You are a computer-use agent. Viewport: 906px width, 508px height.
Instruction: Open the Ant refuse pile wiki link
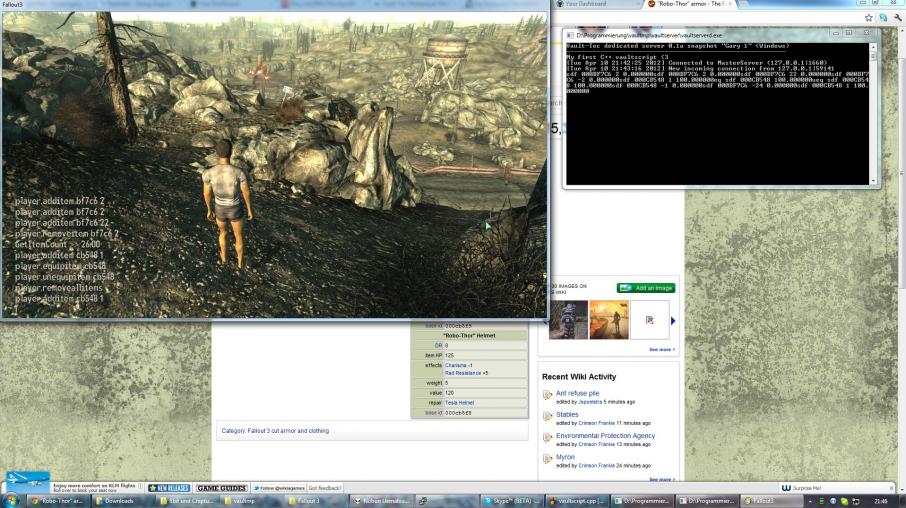click(577, 392)
